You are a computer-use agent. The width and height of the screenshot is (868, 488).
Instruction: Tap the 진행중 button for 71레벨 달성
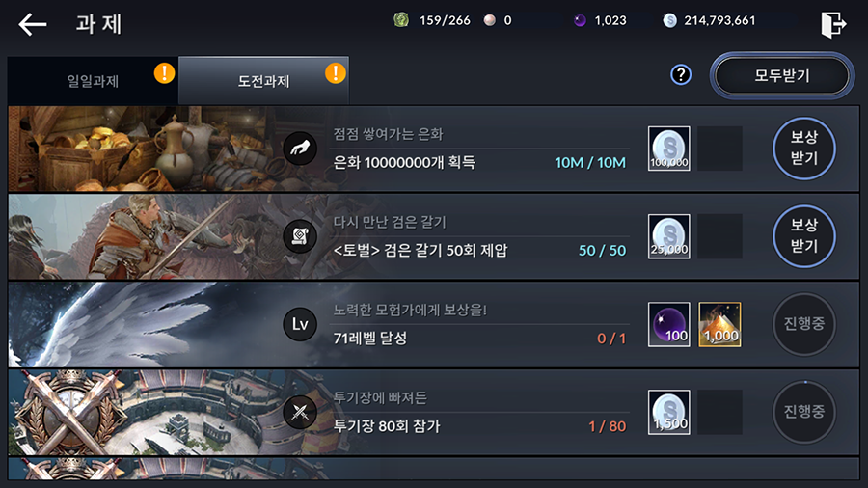803,324
